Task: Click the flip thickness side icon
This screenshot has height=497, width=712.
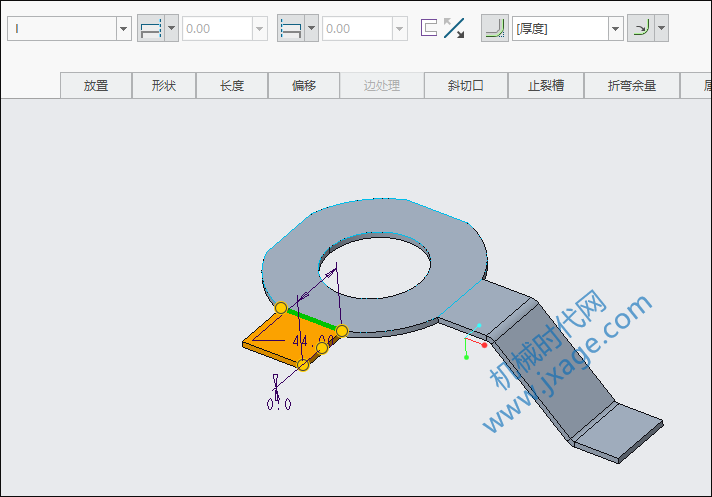Action: pos(429,28)
